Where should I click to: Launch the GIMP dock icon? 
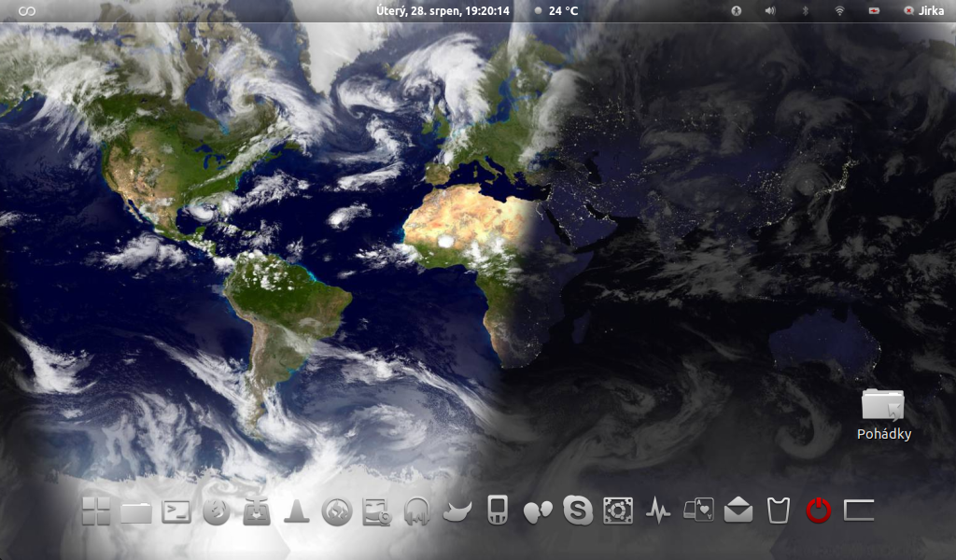tap(457, 511)
